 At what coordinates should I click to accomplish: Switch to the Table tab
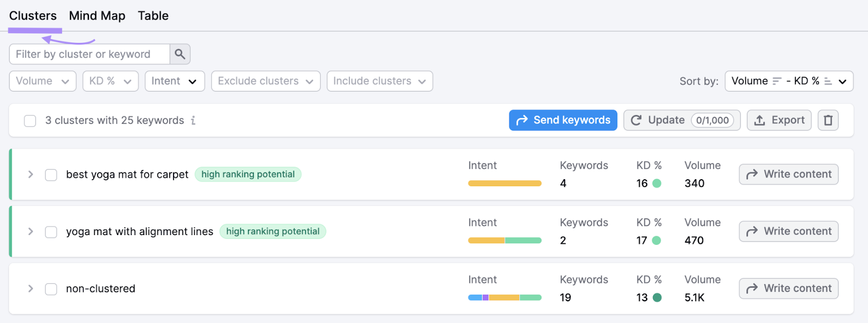tap(153, 16)
